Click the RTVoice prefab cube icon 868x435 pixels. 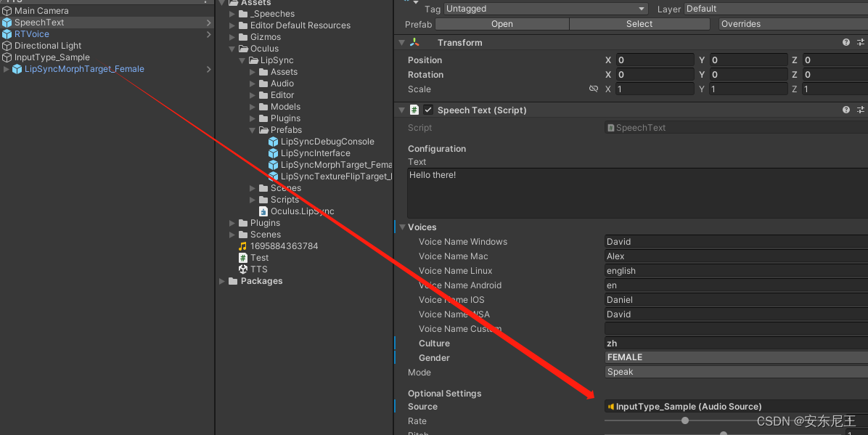tap(7, 34)
